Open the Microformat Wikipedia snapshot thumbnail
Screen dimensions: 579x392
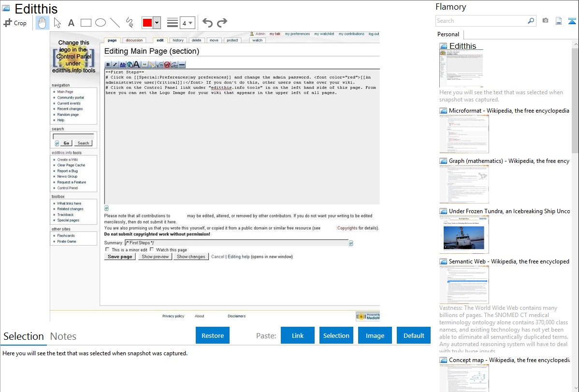pyautogui.click(x=464, y=134)
